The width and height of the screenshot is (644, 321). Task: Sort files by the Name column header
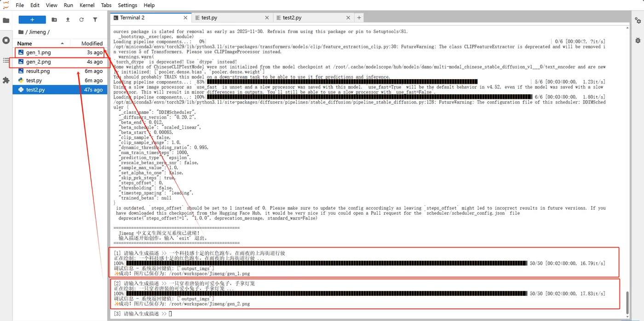click(41, 43)
